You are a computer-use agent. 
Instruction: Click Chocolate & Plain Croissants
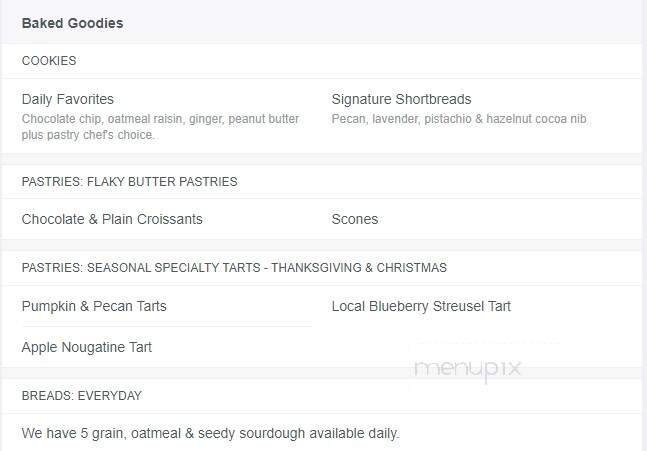tap(112, 219)
